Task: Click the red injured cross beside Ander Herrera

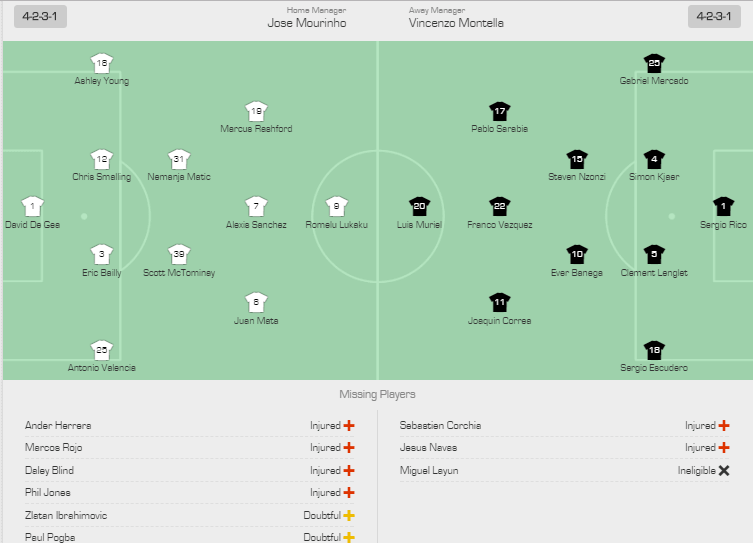Action: click(349, 425)
